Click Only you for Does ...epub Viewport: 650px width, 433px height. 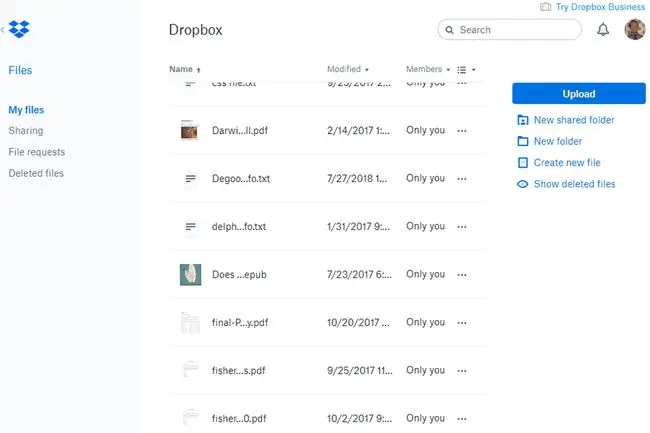[x=425, y=274]
